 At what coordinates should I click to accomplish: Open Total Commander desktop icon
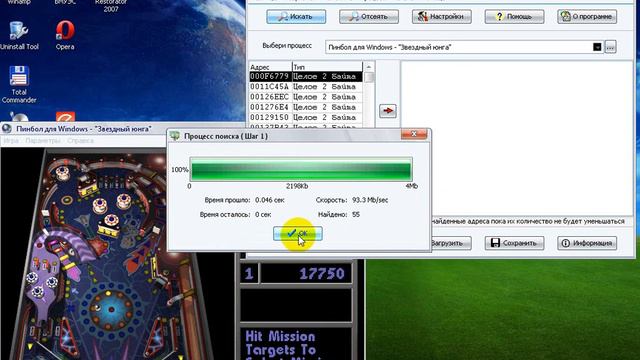(x=19, y=84)
